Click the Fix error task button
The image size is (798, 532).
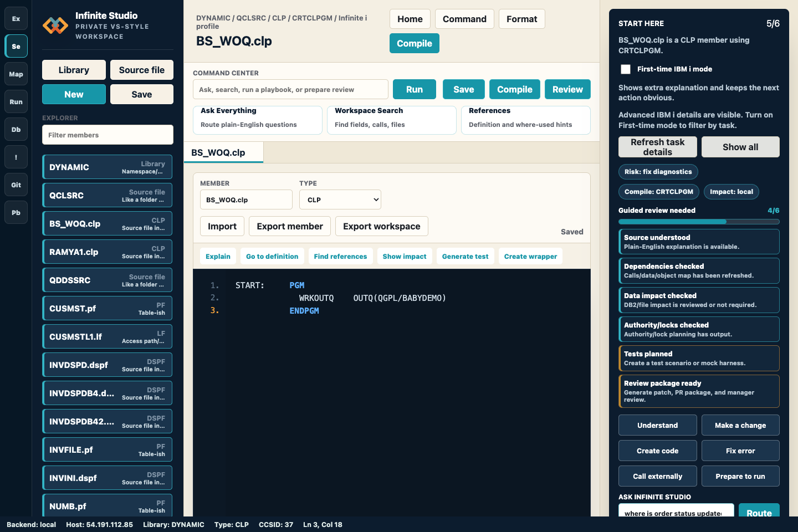click(x=740, y=451)
